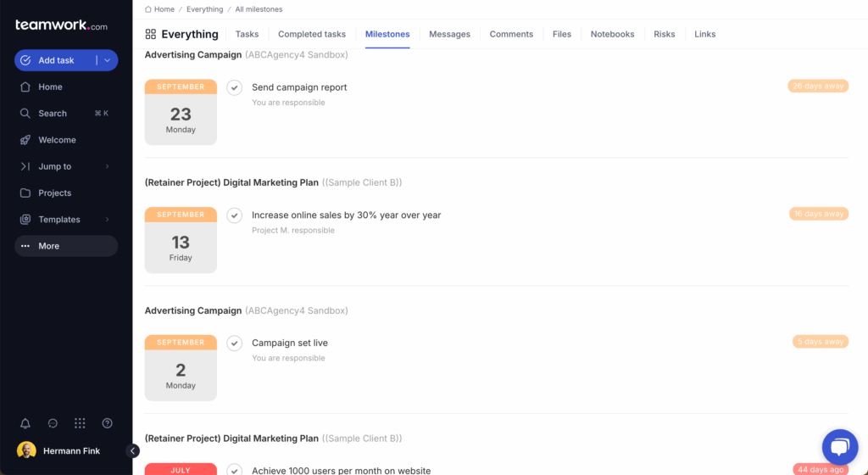Open Increase online sales by 30% milestone
868x475 pixels.
tap(347, 215)
